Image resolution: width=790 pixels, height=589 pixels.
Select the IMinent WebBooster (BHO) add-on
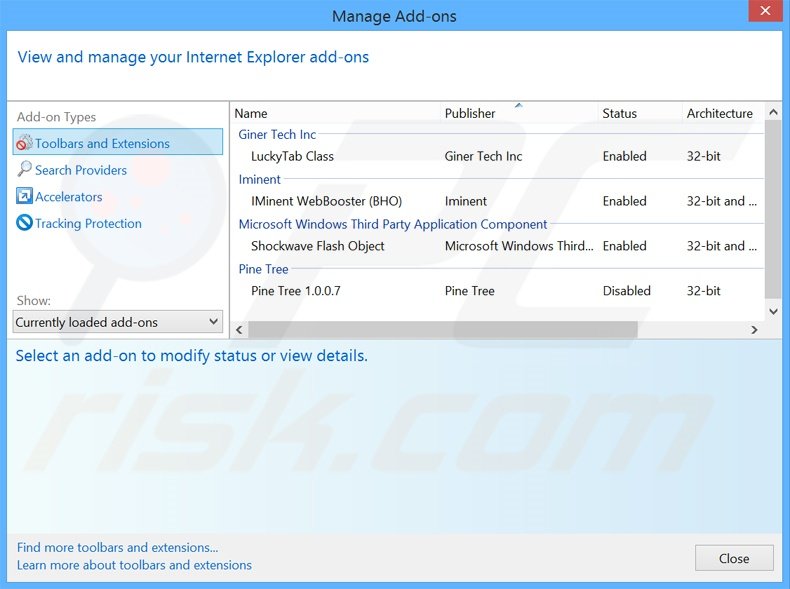pos(498,201)
